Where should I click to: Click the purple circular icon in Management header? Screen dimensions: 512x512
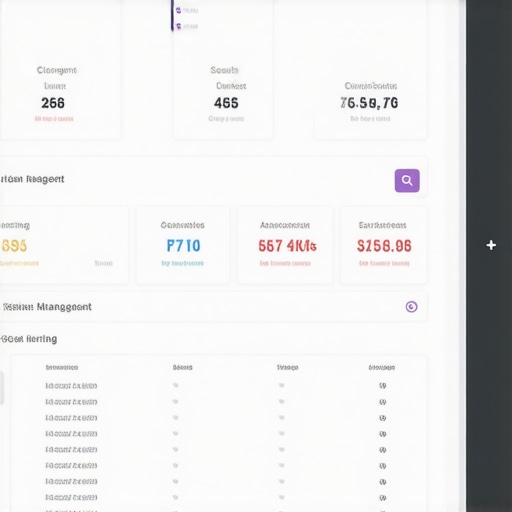(x=411, y=306)
